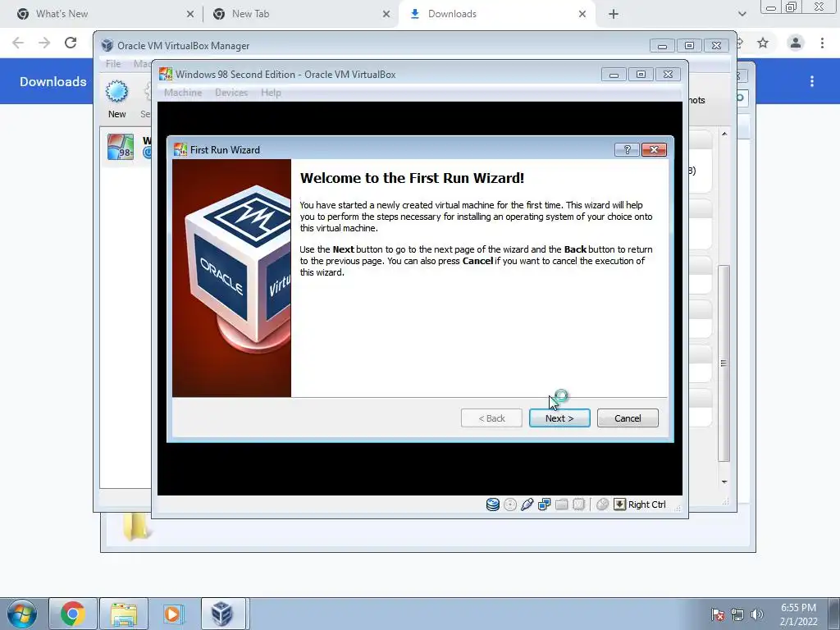The image size is (840, 630).
Task: Click the optical disc icon in status bar
Action: [510, 504]
